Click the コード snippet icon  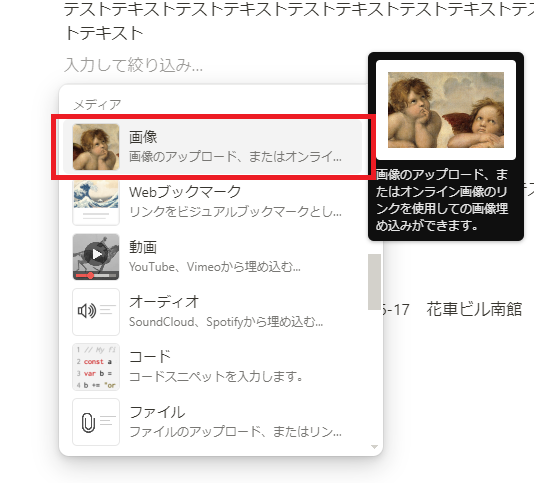[96, 367]
